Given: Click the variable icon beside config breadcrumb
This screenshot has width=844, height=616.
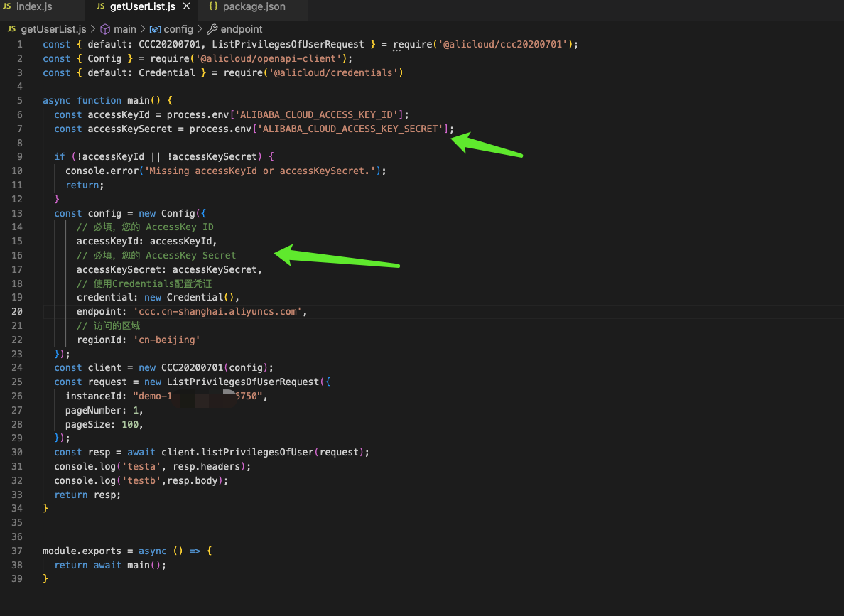Looking at the screenshot, I should (x=155, y=30).
